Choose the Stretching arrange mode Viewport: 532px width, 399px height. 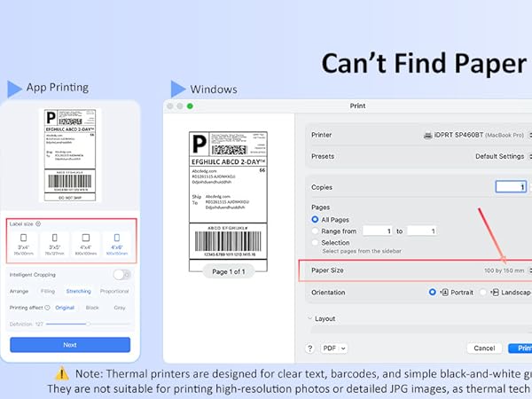78,291
